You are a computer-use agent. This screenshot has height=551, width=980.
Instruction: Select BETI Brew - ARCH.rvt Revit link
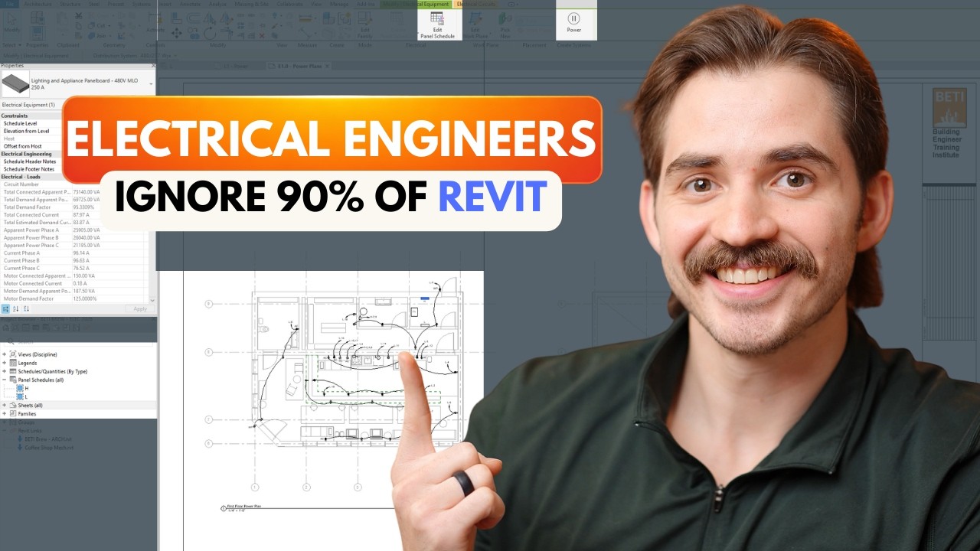point(49,439)
